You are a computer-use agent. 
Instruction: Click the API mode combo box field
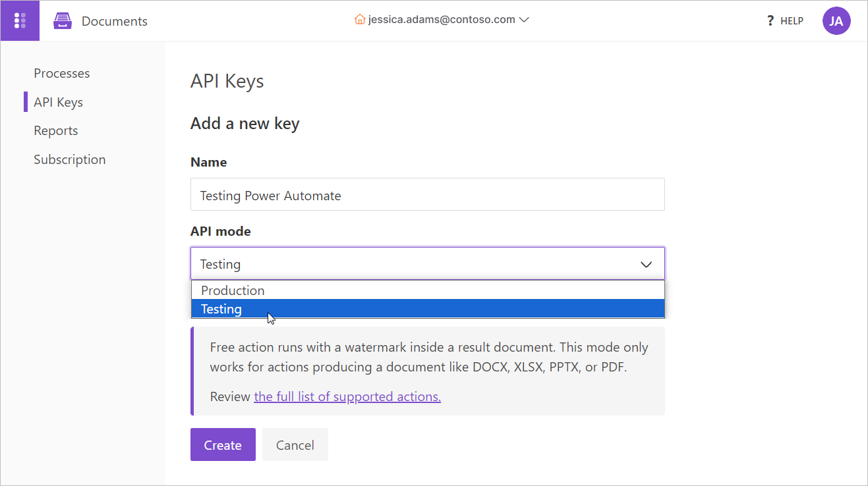409,264
